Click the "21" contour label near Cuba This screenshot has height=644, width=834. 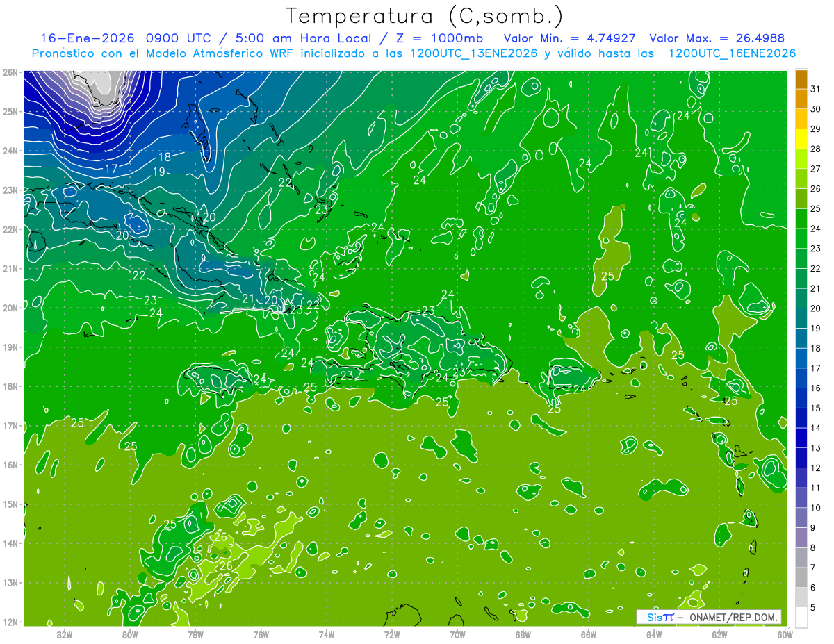(x=248, y=299)
